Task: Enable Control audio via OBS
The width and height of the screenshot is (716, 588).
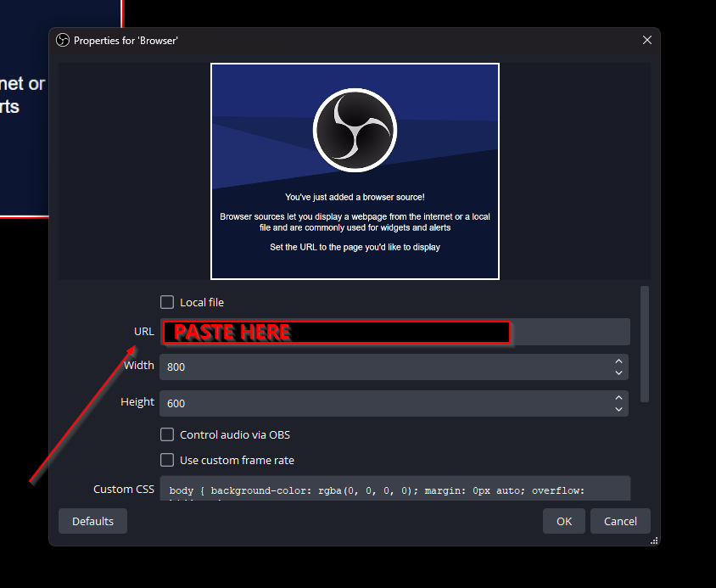Action: click(167, 434)
